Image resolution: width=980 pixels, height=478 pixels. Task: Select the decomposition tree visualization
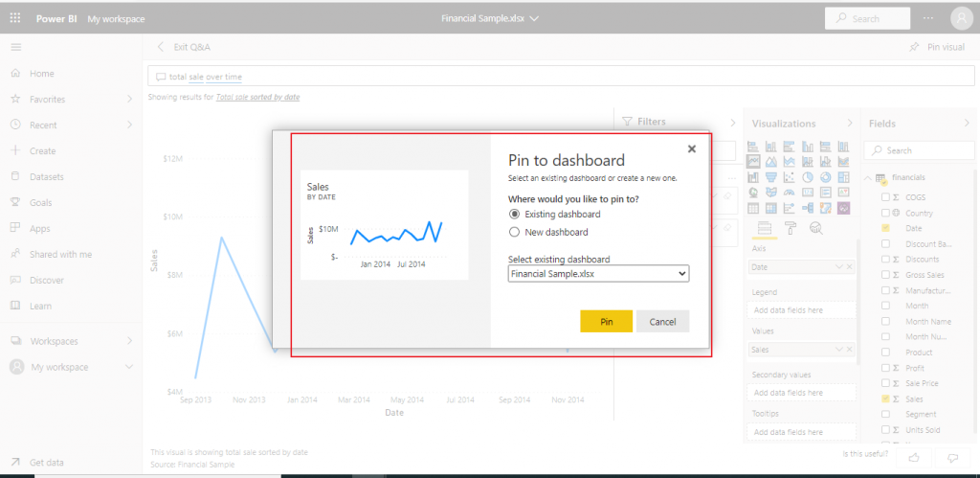coord(808,208)
